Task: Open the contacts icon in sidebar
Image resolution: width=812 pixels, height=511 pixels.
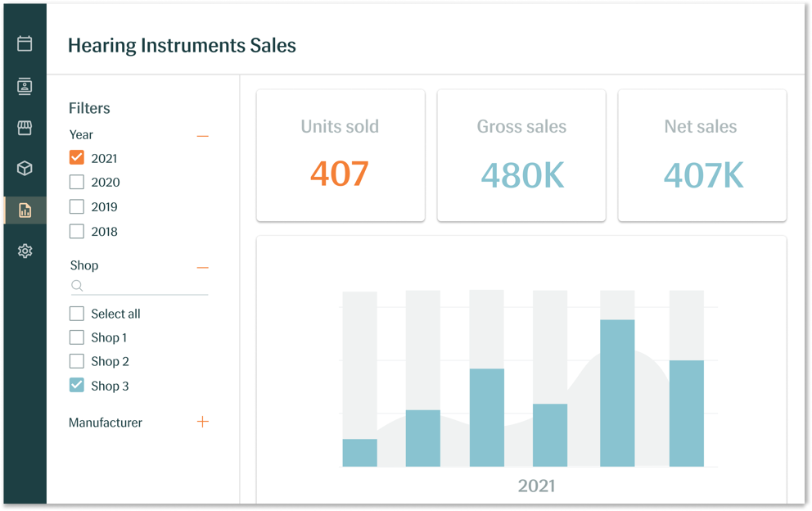Action: click(x=25, y=86)
